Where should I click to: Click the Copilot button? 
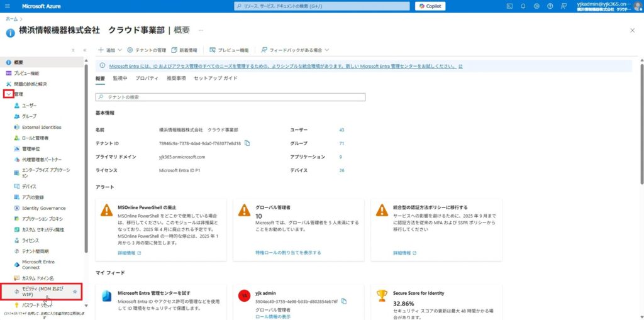click(430, 6)
